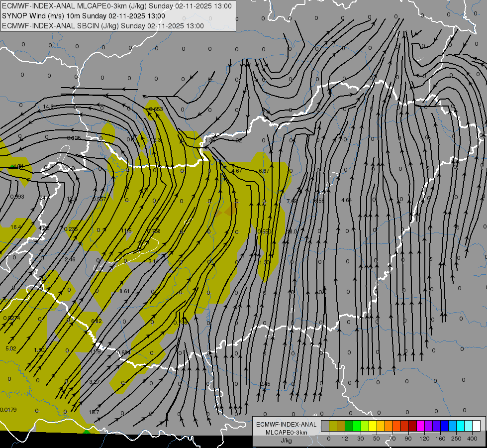Viewport: 487px width, 448px height.
Task: Click the map value 4.64
Action: (x=347, y=200)
